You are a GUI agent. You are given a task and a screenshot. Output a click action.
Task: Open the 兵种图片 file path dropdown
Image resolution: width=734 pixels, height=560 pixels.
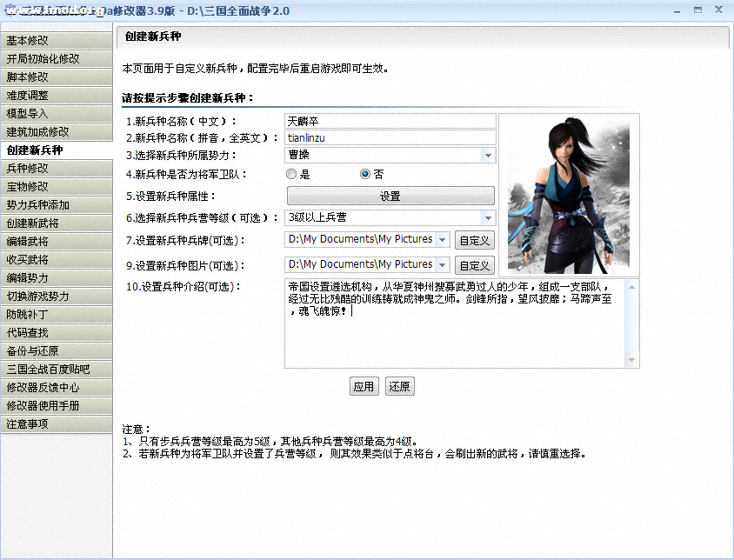click(x=442, y=265)
